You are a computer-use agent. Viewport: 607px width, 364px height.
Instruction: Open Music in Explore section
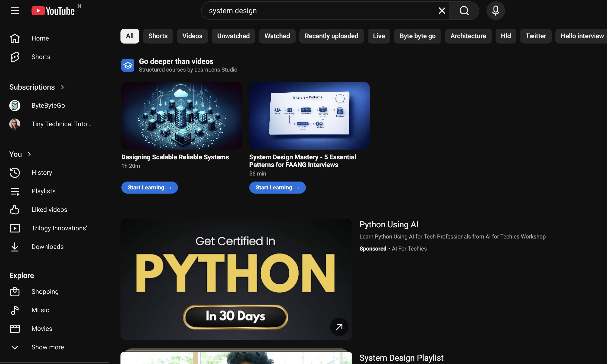pos(40,310)
